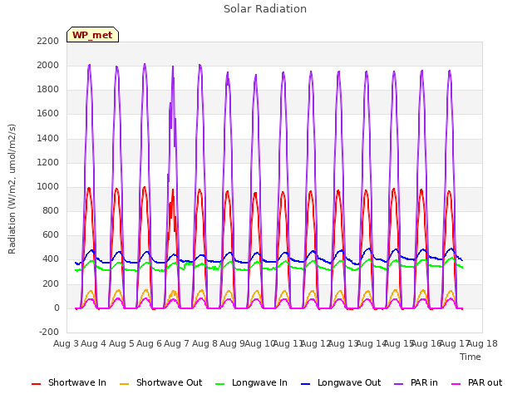Click the WP_met annotation label
This screenshot has height=399, width=532.
click(92, 35)
